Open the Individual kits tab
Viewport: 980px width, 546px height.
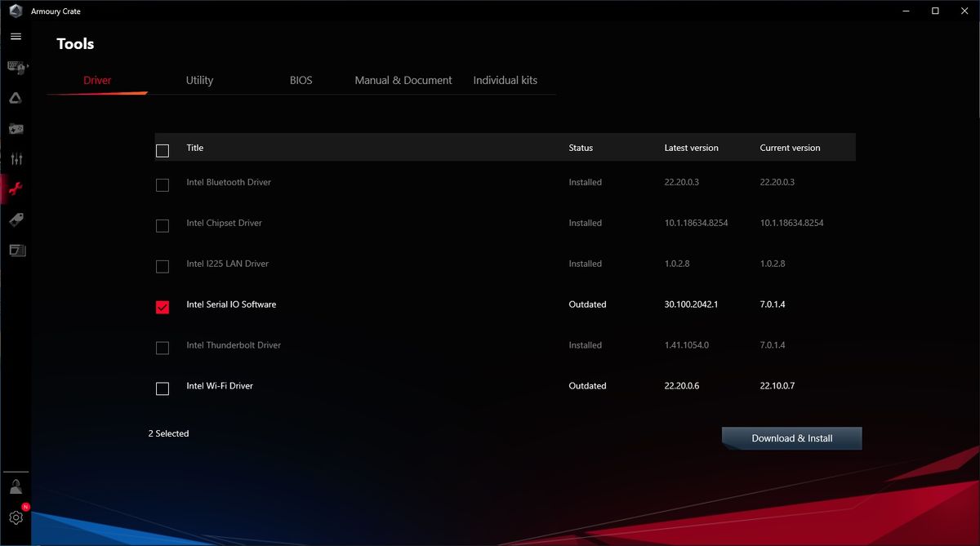[506, 80]
